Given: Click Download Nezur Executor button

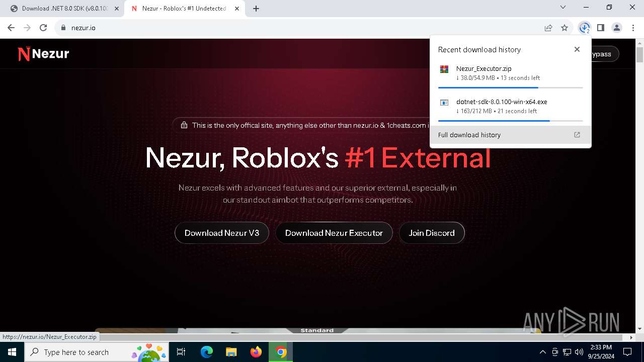Looking at the screenshot, I should 334,233.
